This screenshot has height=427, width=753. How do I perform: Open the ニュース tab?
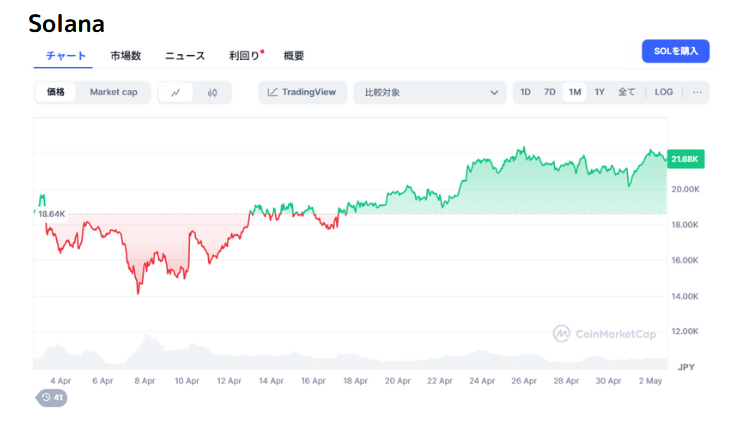(185, 56)
